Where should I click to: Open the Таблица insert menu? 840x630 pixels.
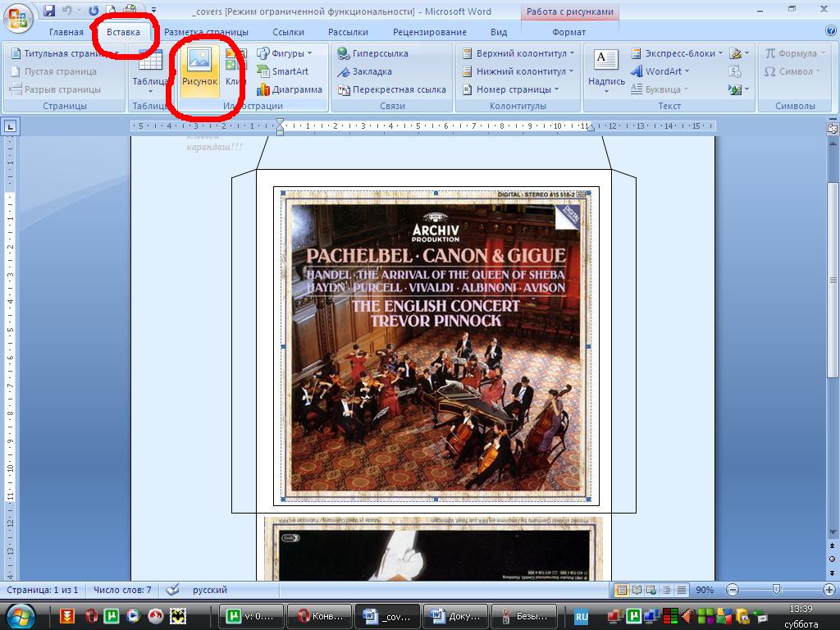(150, 72)
